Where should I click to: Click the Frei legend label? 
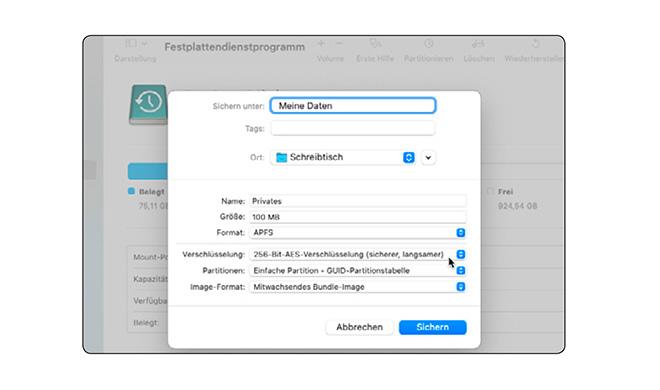(x=505, y=192)
